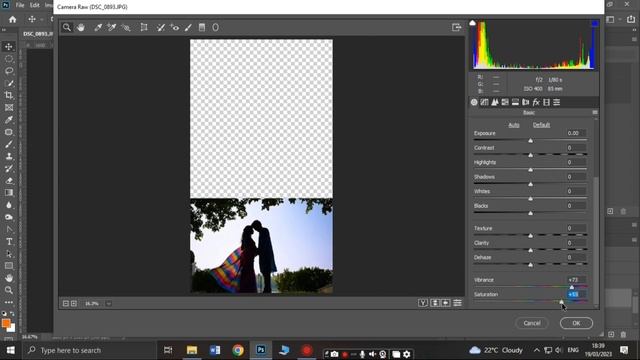This screenshot has height=360, width=640.
Task: Select the Horizontal Type tool in Photoshop
Action: tap(9, 242)
